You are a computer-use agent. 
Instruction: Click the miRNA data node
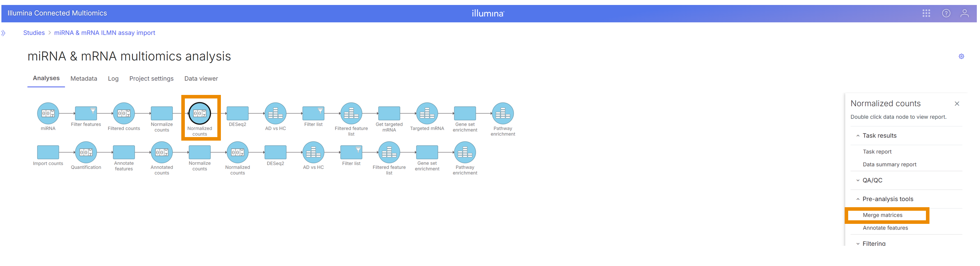[x=48, y=113]
